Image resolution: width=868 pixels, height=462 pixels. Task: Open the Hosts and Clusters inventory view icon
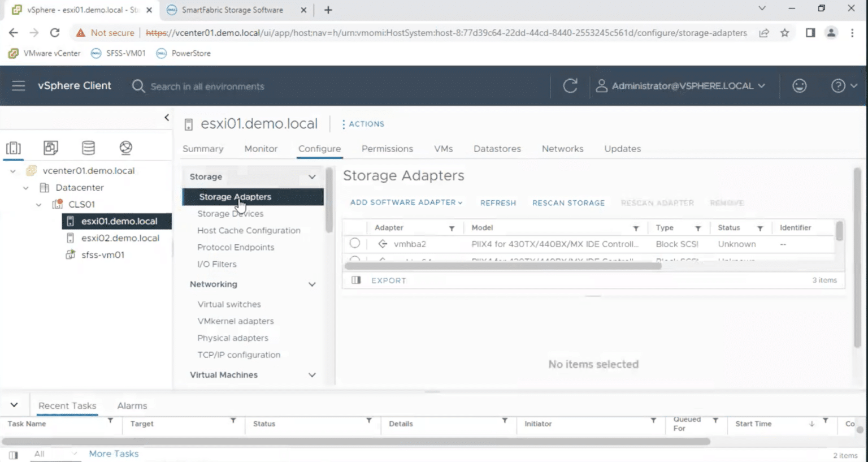click(x=14, y=148)
